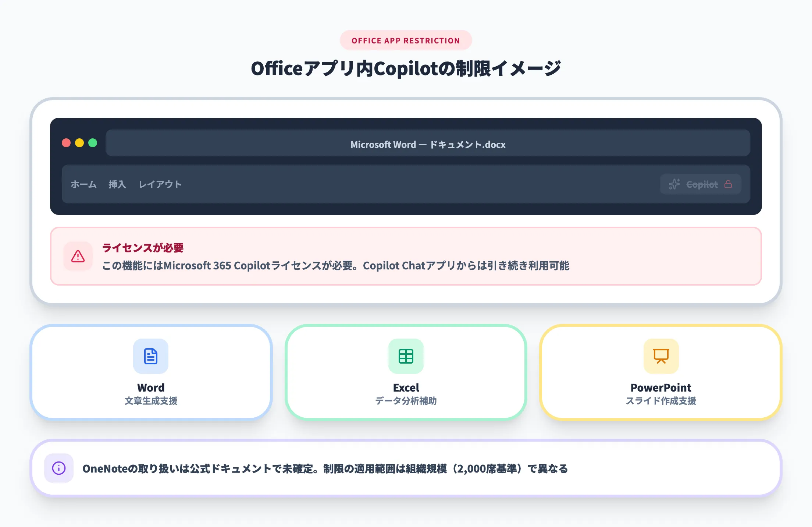Image resolution: width=812 pixels, height=527 pixels.
Task: Click the 文章生成支援 label
Action: (151, 401)
